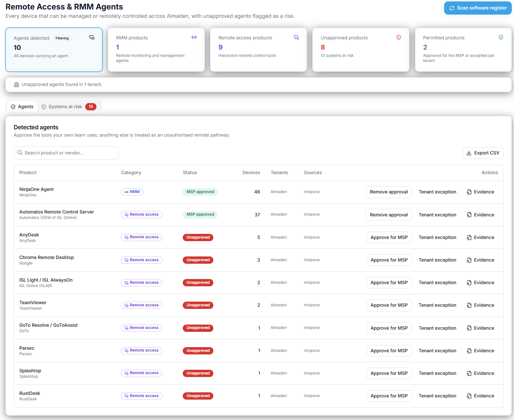Click the Export CSV button
The height and width of the screenshot is (420, 514).
[x=483, y=153]
